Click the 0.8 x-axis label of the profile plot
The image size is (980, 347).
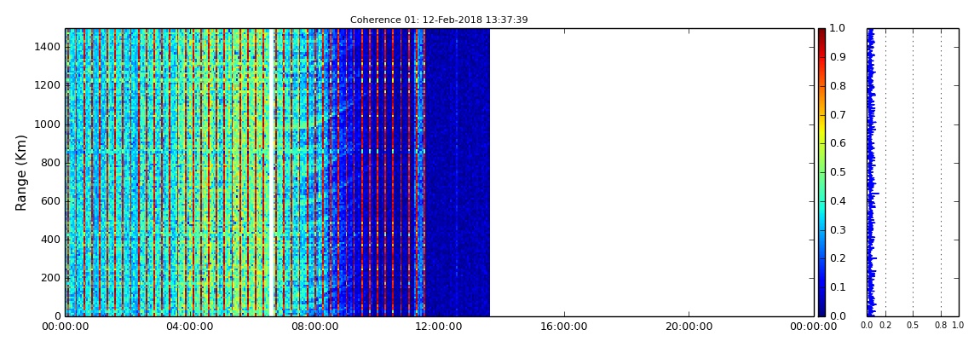pos(941,325)
